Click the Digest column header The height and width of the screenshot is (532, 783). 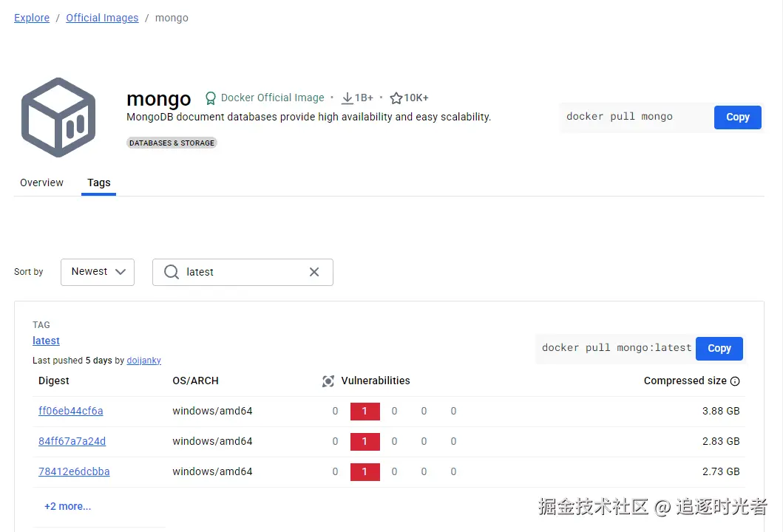point(54,381)
